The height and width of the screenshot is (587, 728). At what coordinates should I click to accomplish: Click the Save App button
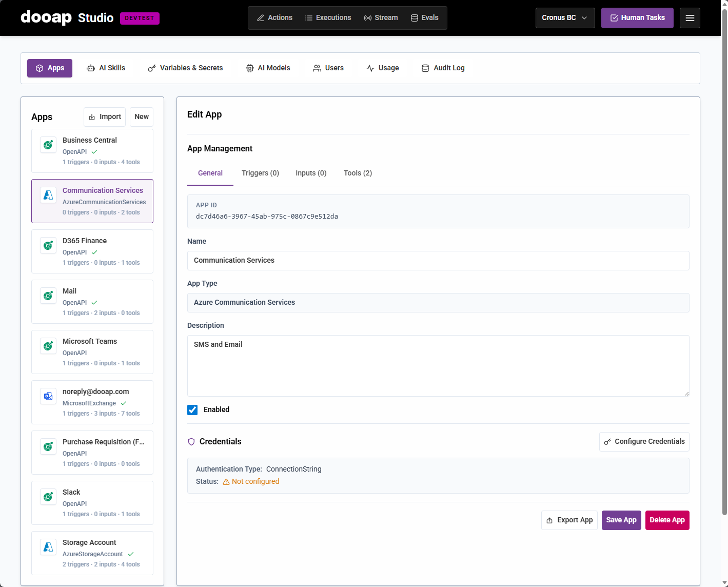click(x=621, y=520)
